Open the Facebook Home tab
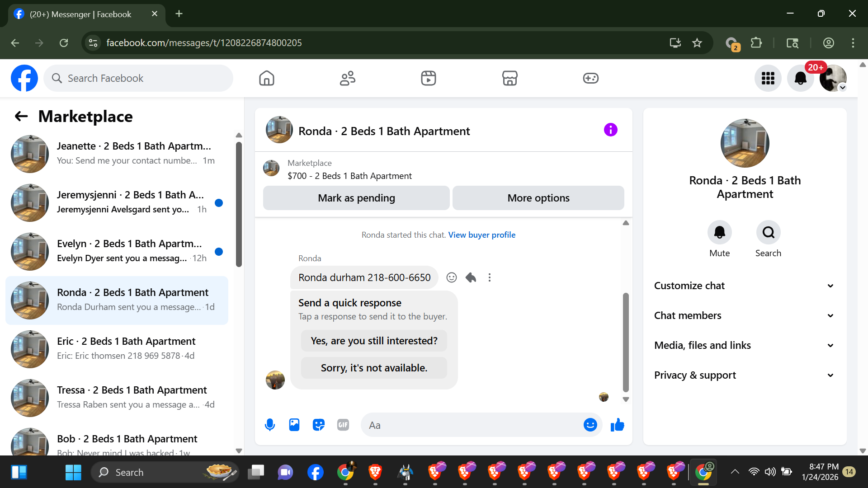The height and width of the screenshot is (488, 868). point(267,78)
